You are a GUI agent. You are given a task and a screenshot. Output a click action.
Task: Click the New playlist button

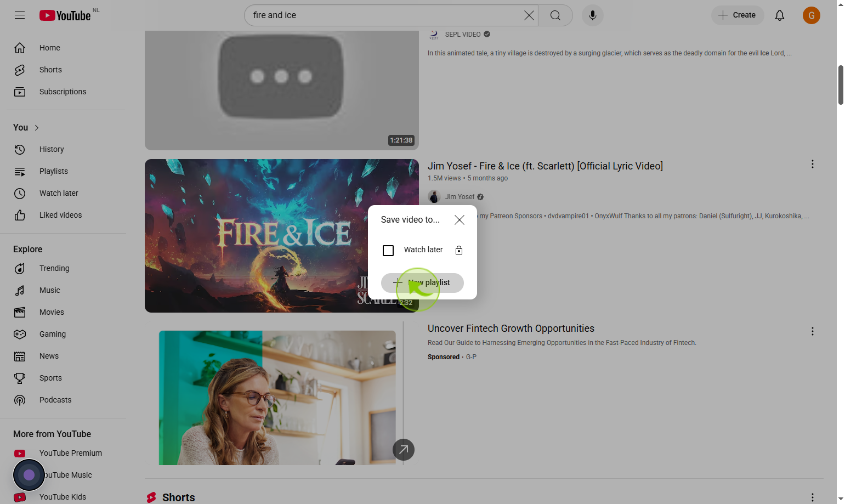coord(422,283)
